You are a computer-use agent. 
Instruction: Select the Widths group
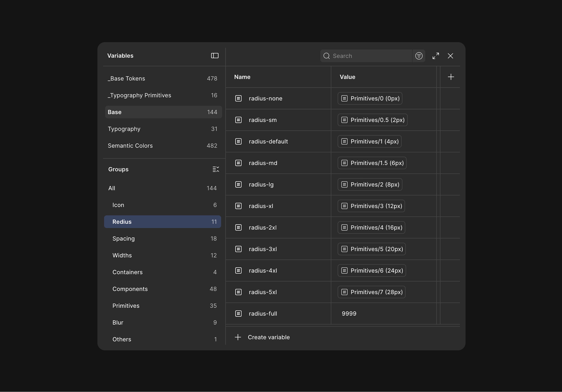pos(163,255)
